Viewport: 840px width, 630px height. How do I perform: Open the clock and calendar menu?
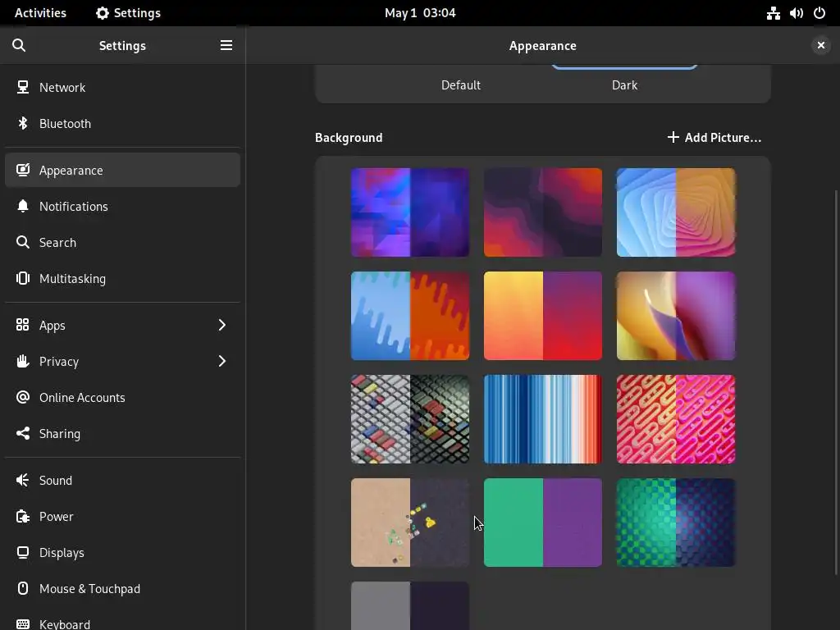420,13
